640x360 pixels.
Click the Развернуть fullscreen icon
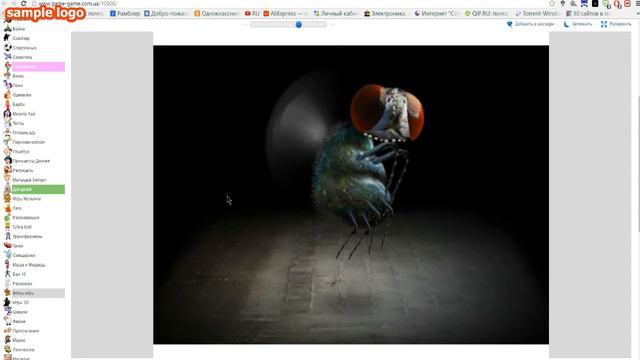click(604, 24)
